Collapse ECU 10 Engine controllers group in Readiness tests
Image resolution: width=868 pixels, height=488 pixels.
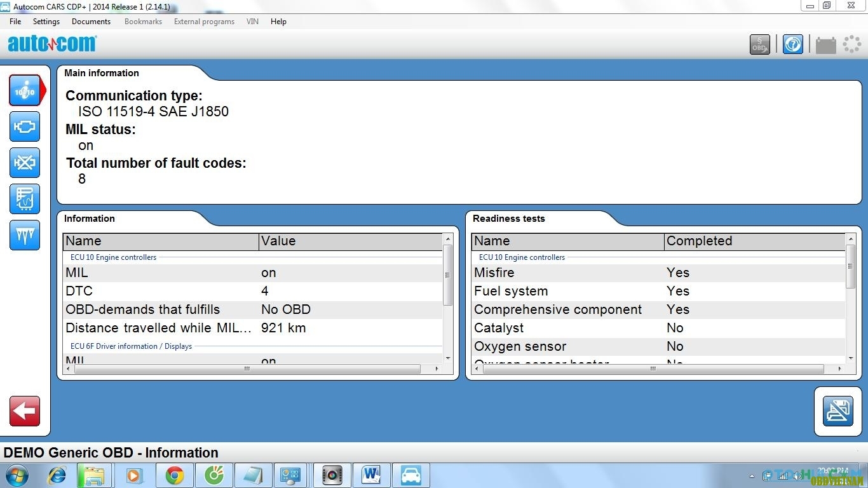click(522, 257)
